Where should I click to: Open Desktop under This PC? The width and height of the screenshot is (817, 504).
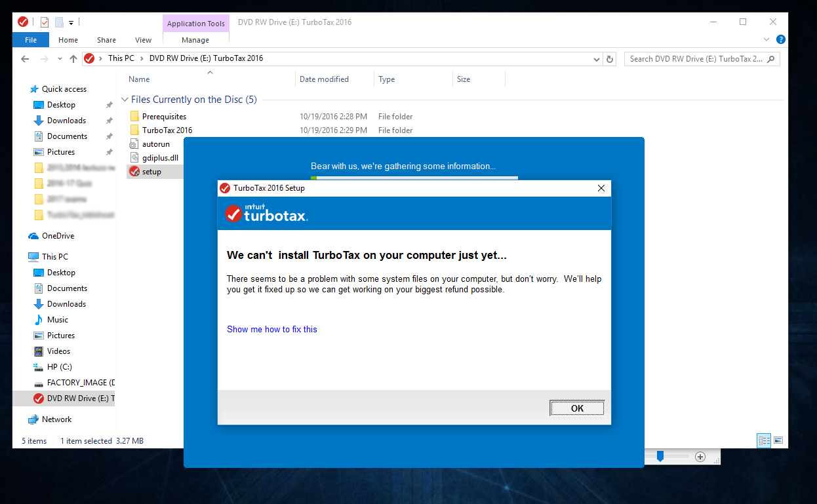61,273
